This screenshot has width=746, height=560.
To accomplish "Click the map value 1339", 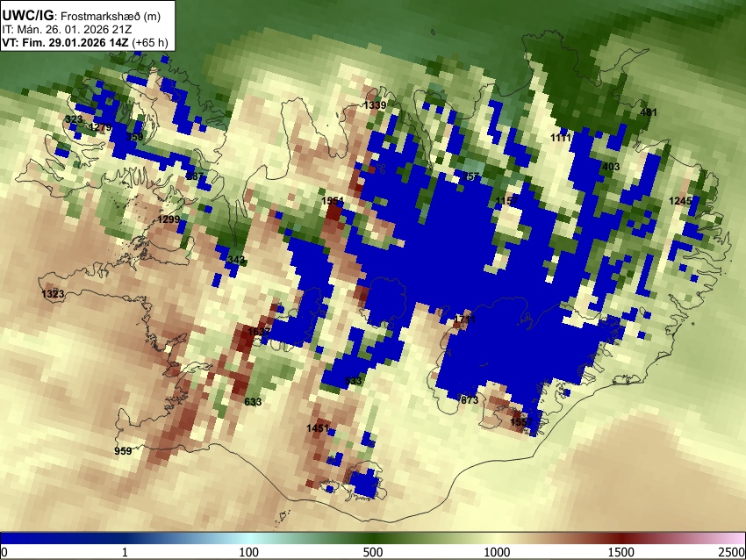I will 375,105.
